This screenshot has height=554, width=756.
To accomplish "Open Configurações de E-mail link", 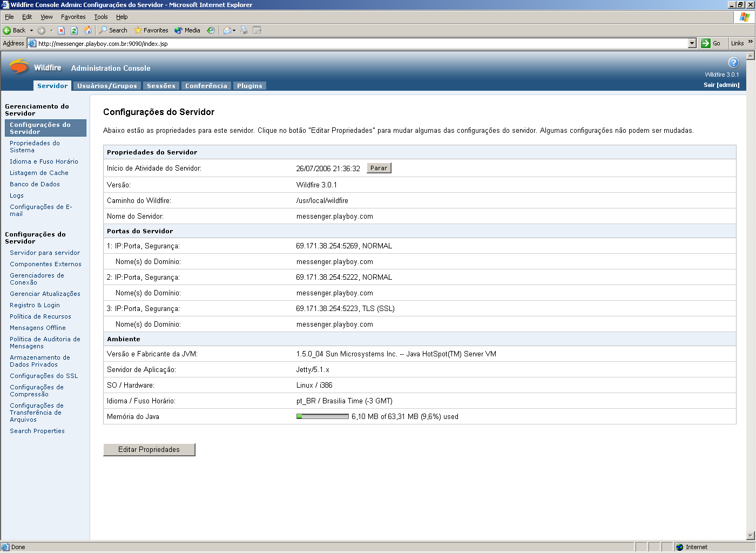I will (40, 211).
